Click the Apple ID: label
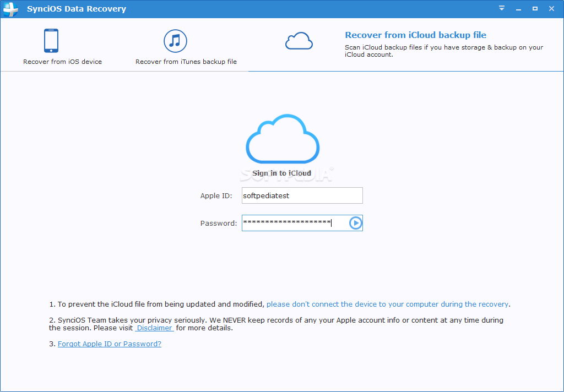 (x=216, y=195)
